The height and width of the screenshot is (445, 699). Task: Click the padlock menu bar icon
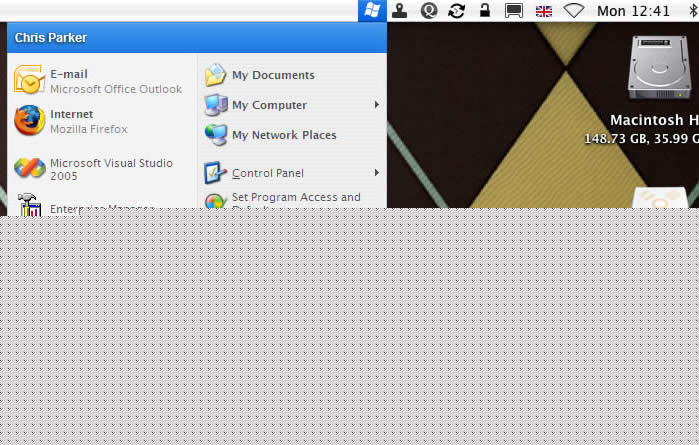click(485, 10)
